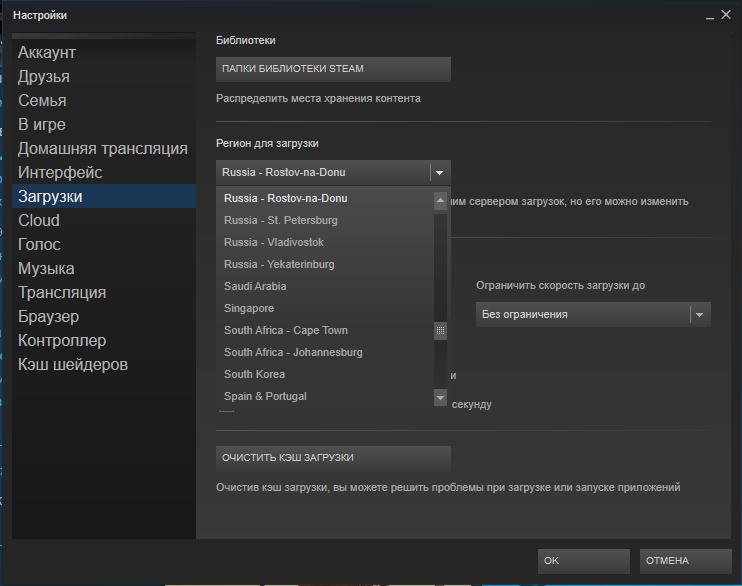Open the Друзья settings section
The height and width of the screenshot is (586, 742).
(104, 77)
